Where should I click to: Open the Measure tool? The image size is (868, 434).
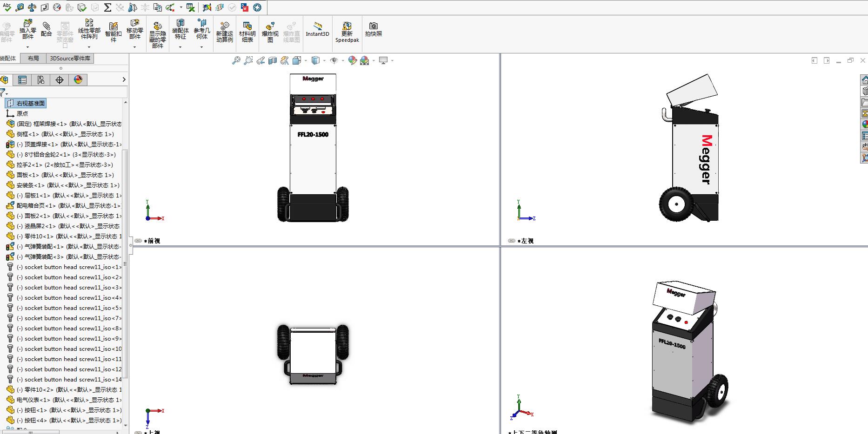click(x=20, y=7)
